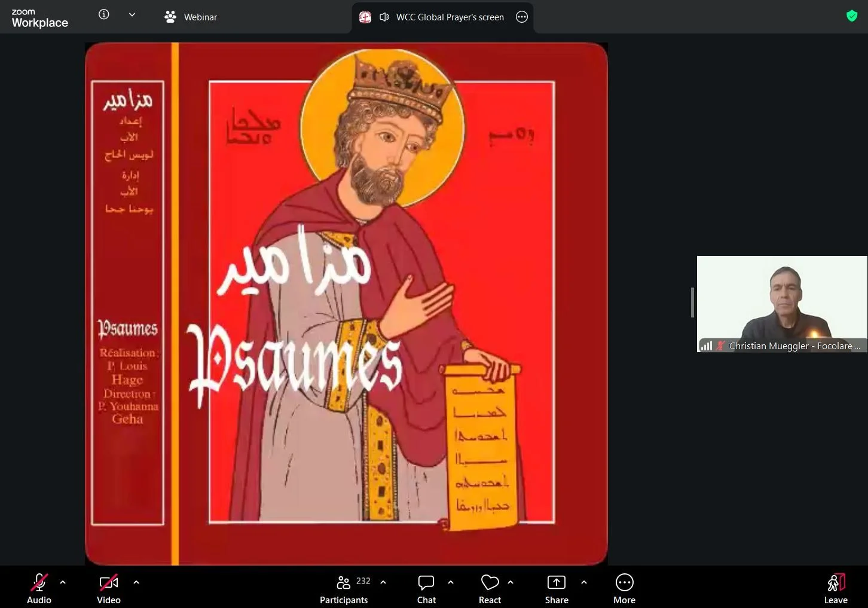The height and width of the screenshot is (608, 868).
Task: Select Christian Mueggler's video thumbnail
Action: click(782, 304)
